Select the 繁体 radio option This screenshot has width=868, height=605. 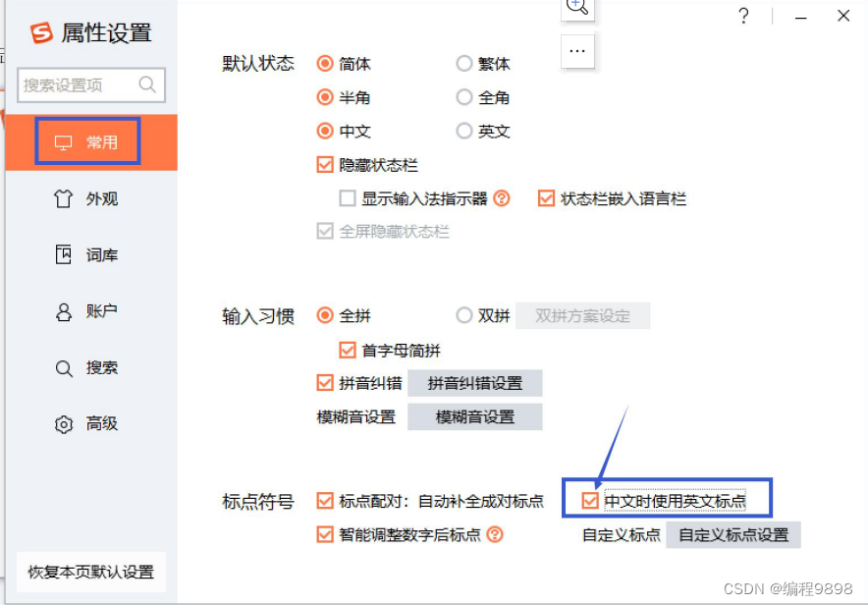463,64
